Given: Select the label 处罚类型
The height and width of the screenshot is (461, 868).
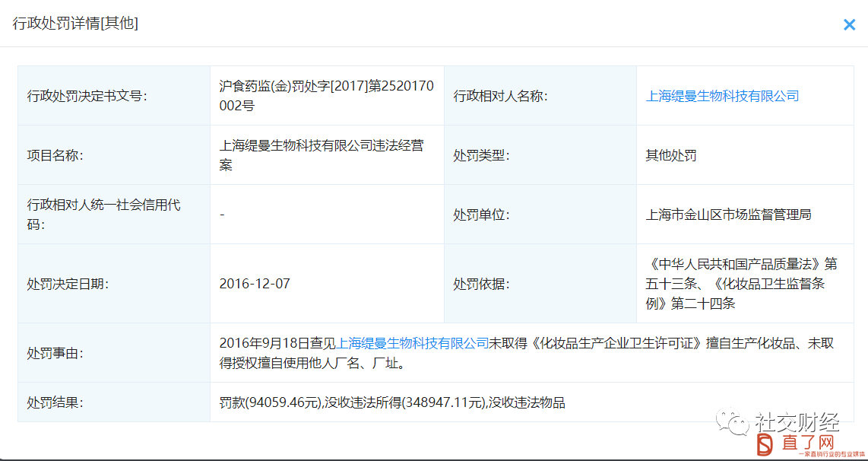Looking at the screenshot, I should click(481, 155).
